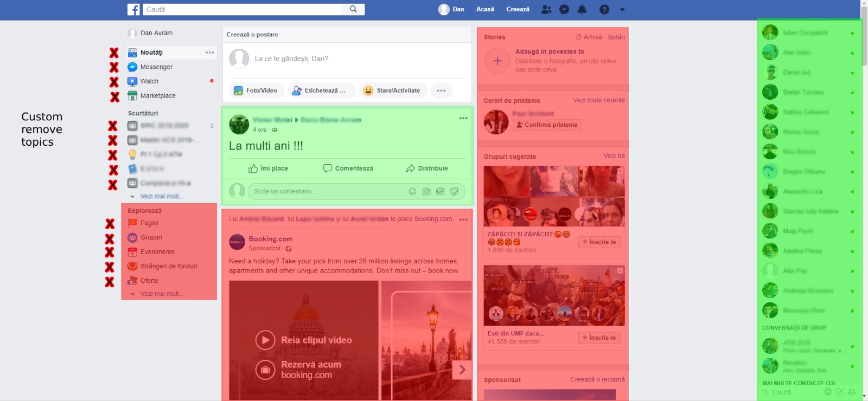This screenshot has height=401, width=868.
Task: Click Creează o reclamă link
Action: 597,379
